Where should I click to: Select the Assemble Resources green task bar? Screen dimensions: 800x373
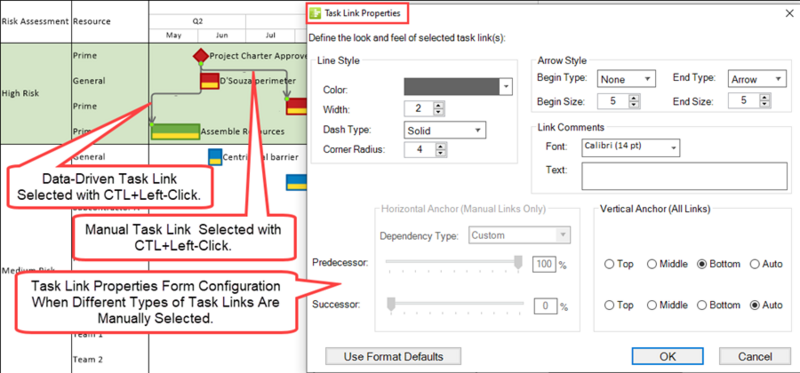click(176, 131)
